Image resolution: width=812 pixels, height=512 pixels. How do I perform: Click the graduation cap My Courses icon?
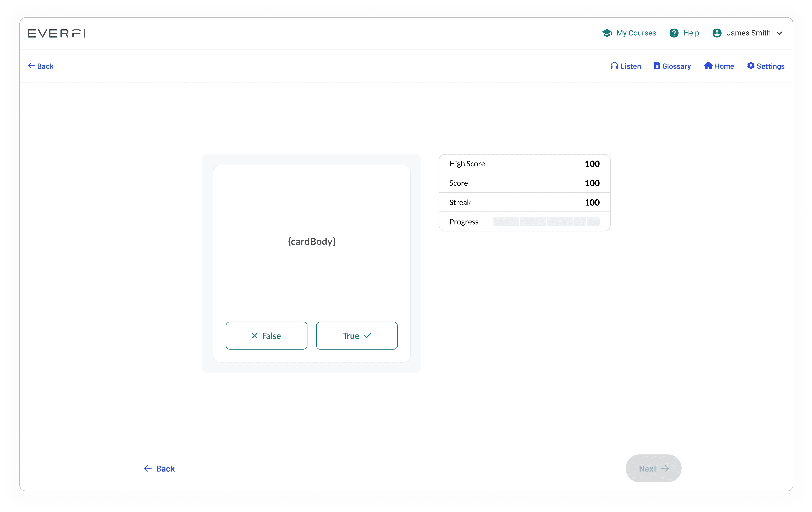pos(607,33)
